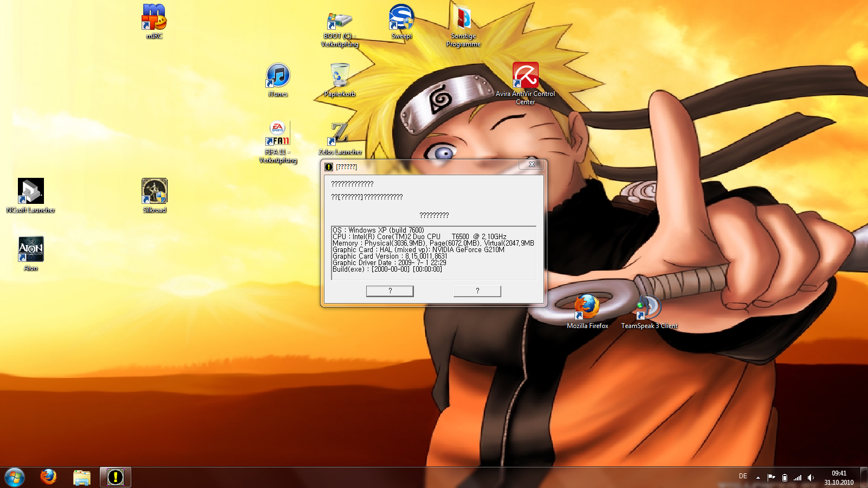The image size is (868, 488).
Task: Open TeamSpeak 3 Client shortcut
Action: 649,307
